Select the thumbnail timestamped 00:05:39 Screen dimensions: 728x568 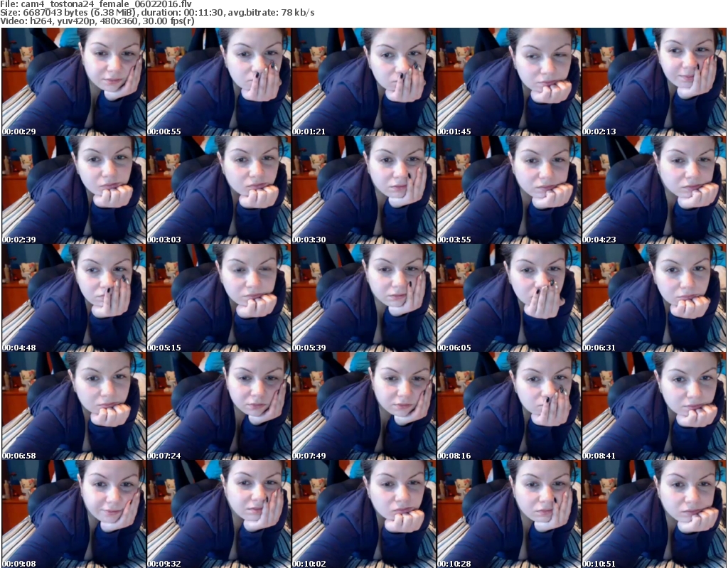coord(363,298)
